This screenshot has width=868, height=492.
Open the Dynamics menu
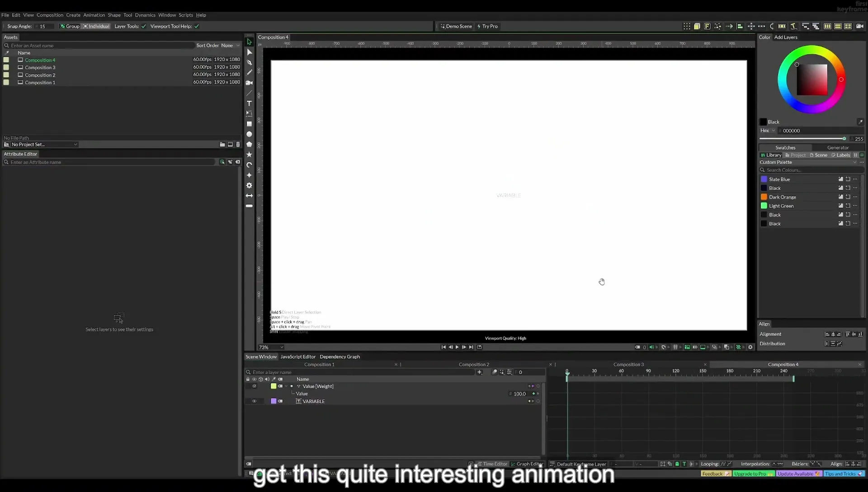point(145,15)
